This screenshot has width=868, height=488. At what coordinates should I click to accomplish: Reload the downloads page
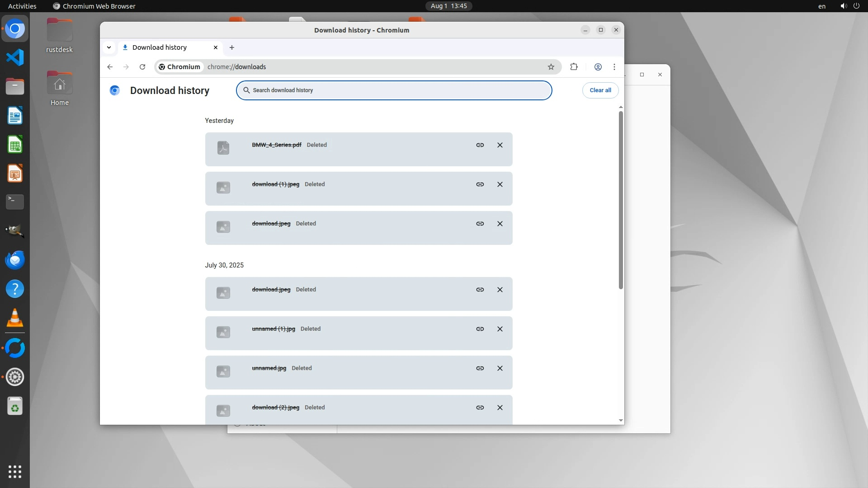coord(142,67)
